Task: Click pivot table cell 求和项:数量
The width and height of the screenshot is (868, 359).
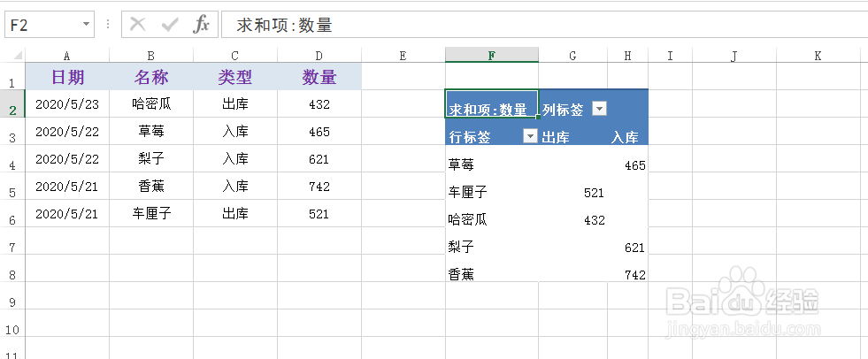Action: tap(492, 104)
